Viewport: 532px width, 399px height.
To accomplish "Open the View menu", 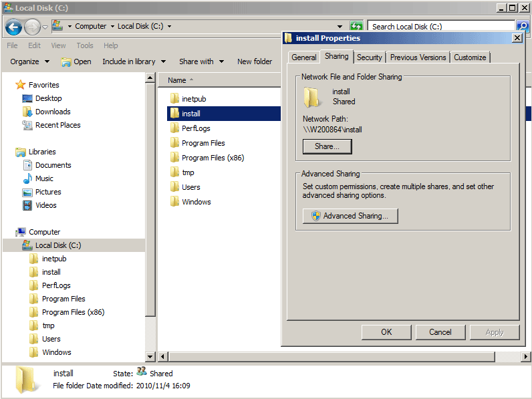I will point(58,45).
